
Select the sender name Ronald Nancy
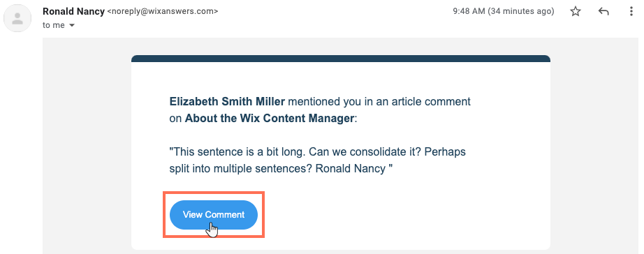(73, 11)
